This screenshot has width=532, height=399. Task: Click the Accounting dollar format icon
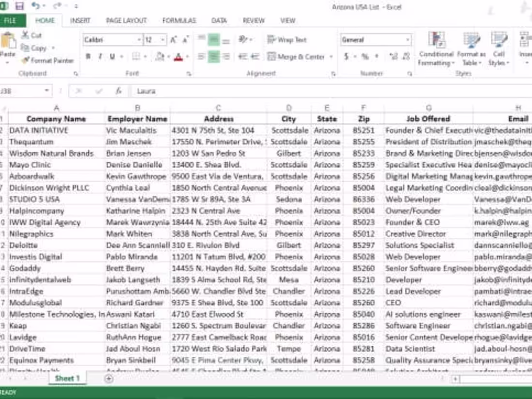[x=346, y=56]
